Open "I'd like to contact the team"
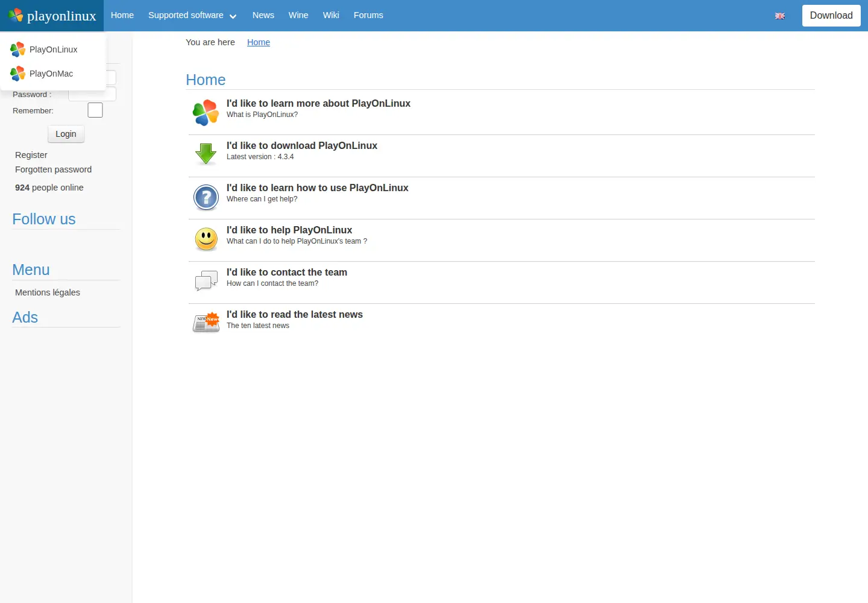The image size is (868, 603). coord(287,272)
